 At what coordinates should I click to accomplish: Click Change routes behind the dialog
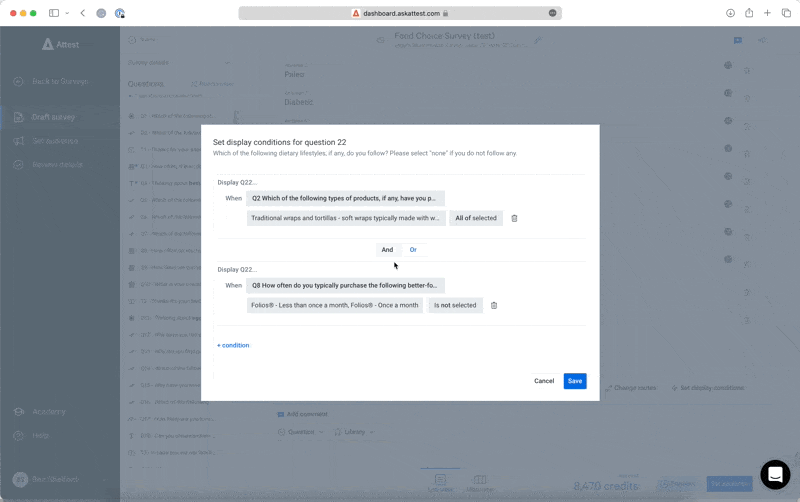(631, 388)
